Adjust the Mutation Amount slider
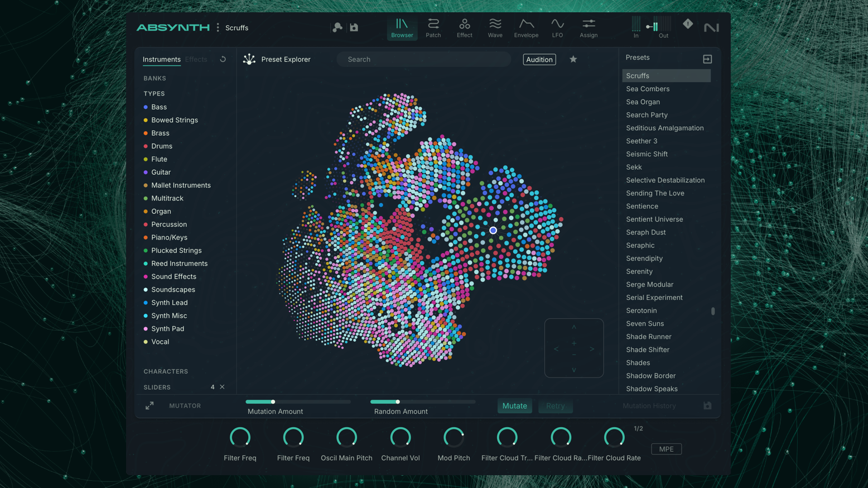Screen dimensions: 868x488 pos(273,401)
